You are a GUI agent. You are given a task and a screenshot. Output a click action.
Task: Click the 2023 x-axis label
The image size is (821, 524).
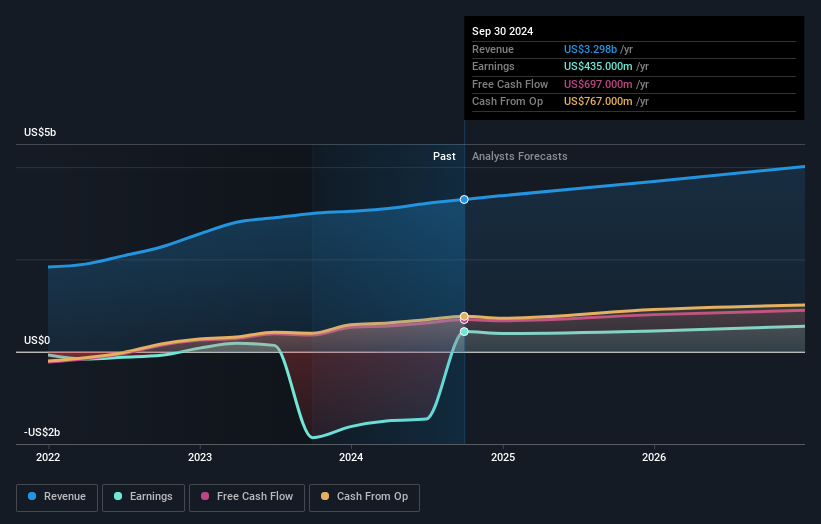(199, 458)
